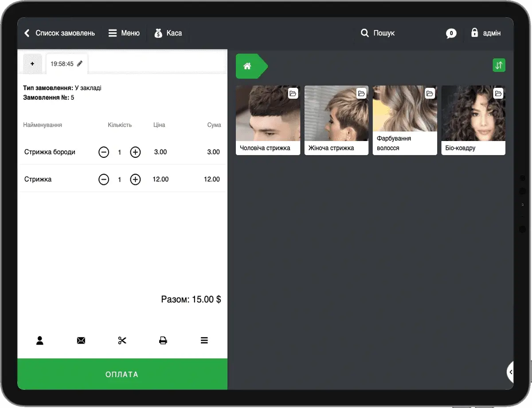The image size is (532, 408).
Task: Expand the side panel arrow handle
Action: coord(510,372)
